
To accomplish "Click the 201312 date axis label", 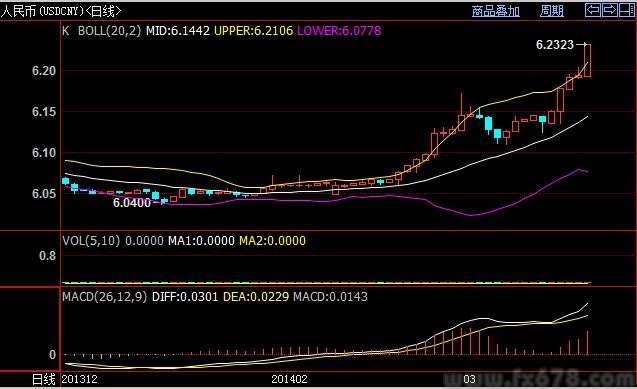I will click(79, 379).
